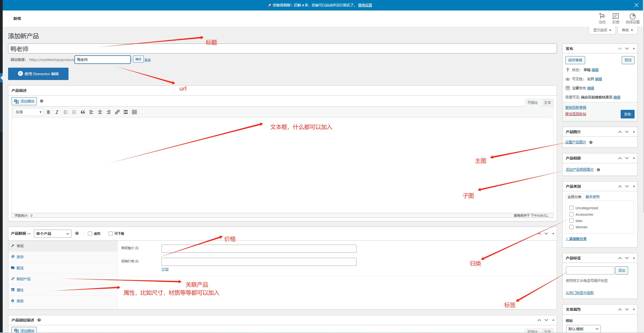Enable the 虚拟 checkbox

[90, 234]
